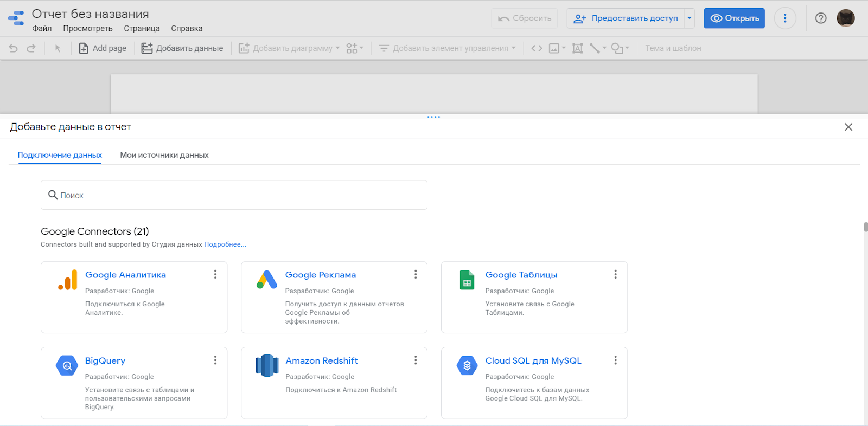Click the redo arrow in toolbar

[x=31, y=48]
